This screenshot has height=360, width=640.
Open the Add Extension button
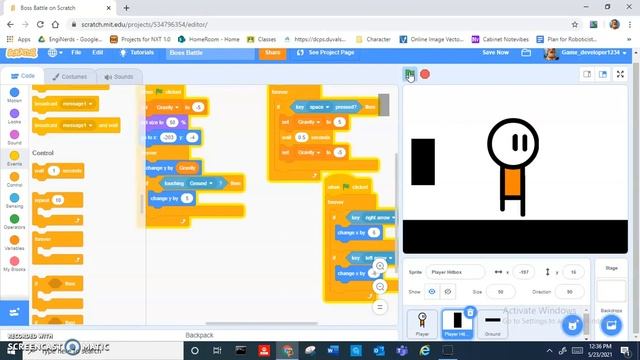coord(14,313)
